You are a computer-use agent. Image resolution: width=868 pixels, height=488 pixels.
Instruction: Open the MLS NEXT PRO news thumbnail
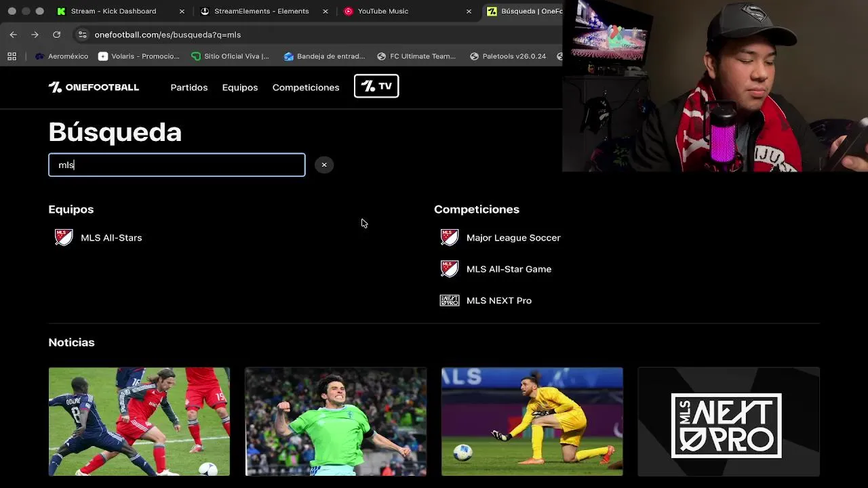click(x=729, y=422)
